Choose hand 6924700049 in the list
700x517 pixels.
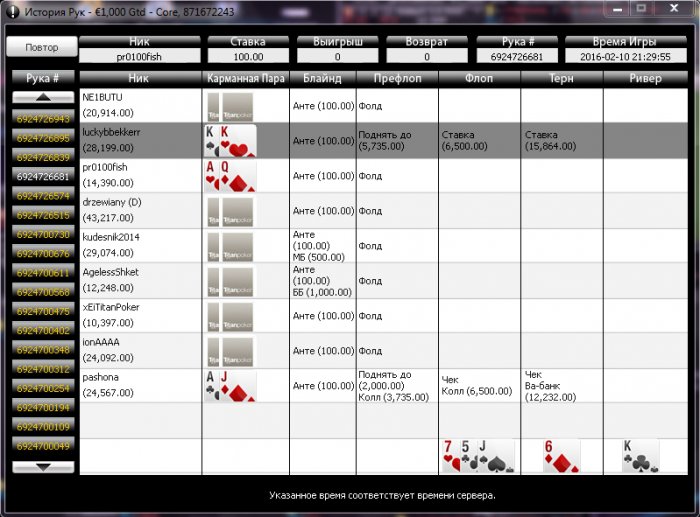43,446
